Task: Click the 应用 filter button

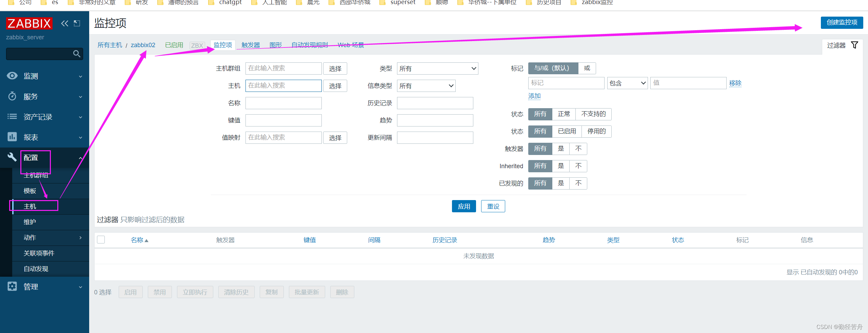Action: point(464,206)
